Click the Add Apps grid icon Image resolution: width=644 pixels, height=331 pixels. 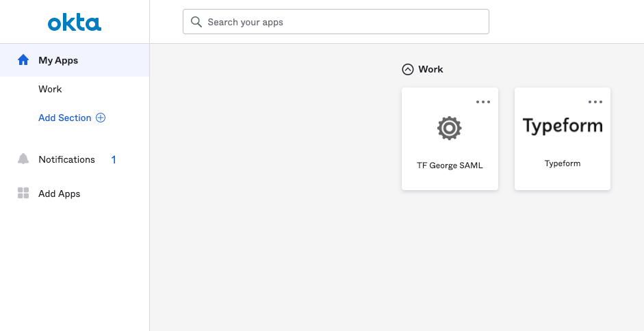click(x=23, y=193)
